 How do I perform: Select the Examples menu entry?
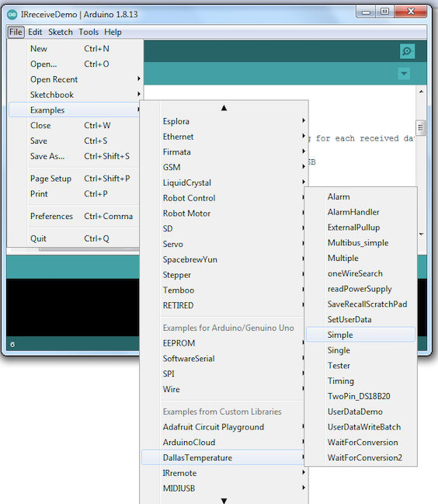tap(75, 110)
